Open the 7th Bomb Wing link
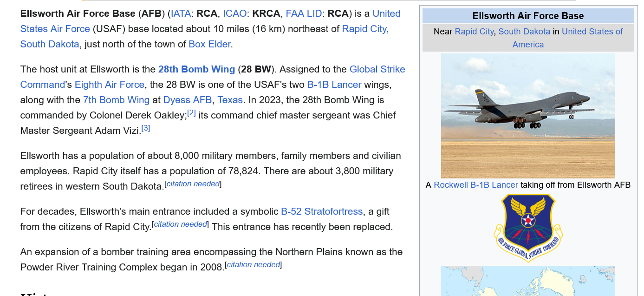Screen dimensions: 644x296 click(116, 100)
